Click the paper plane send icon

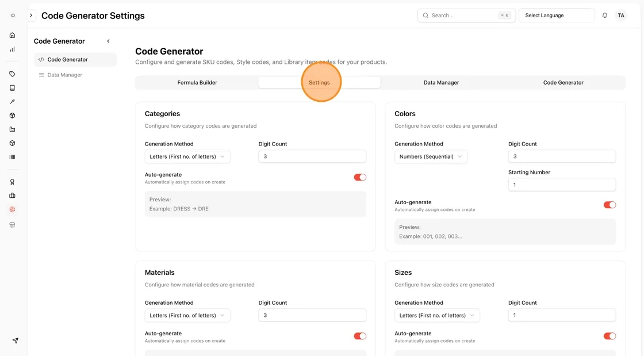click(15, 340)
